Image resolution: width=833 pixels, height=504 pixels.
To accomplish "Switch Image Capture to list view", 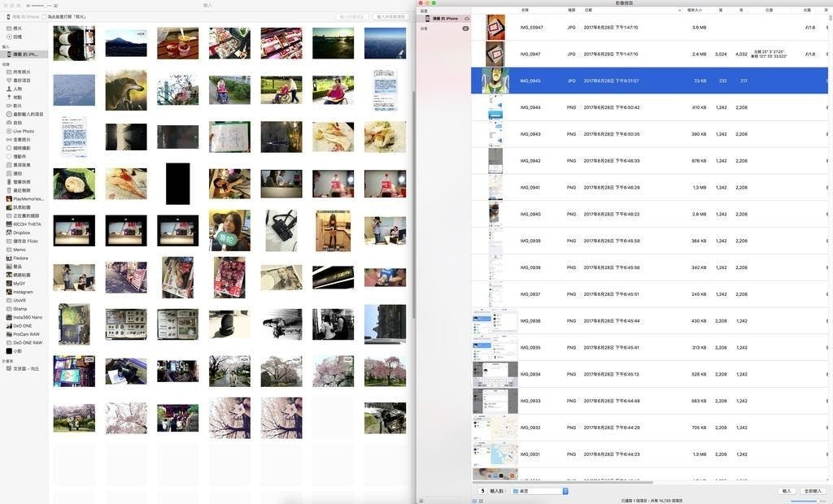I will pos(474,501).
